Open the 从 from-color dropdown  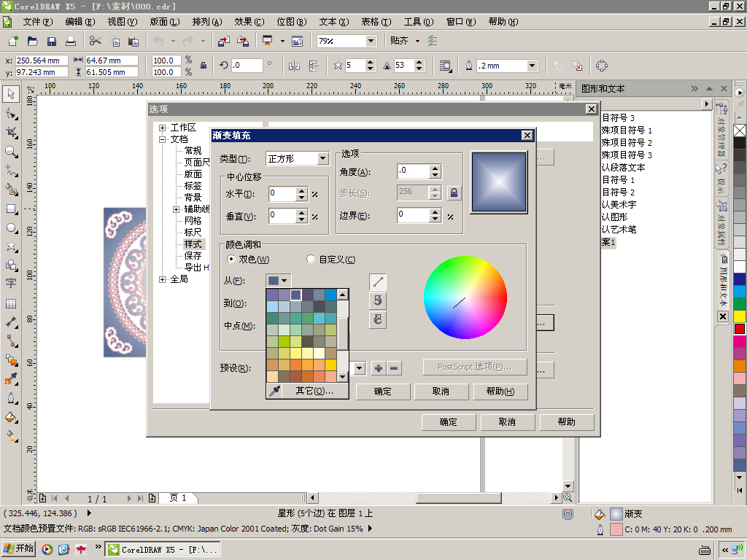pyautogui.click(x=278, y=281)
